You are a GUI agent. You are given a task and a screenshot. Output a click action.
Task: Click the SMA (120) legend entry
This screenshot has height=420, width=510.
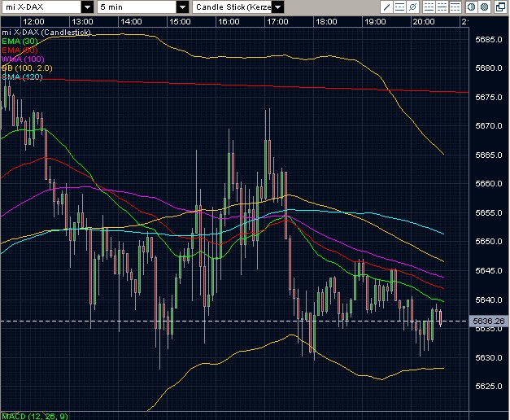pos(20,78)
